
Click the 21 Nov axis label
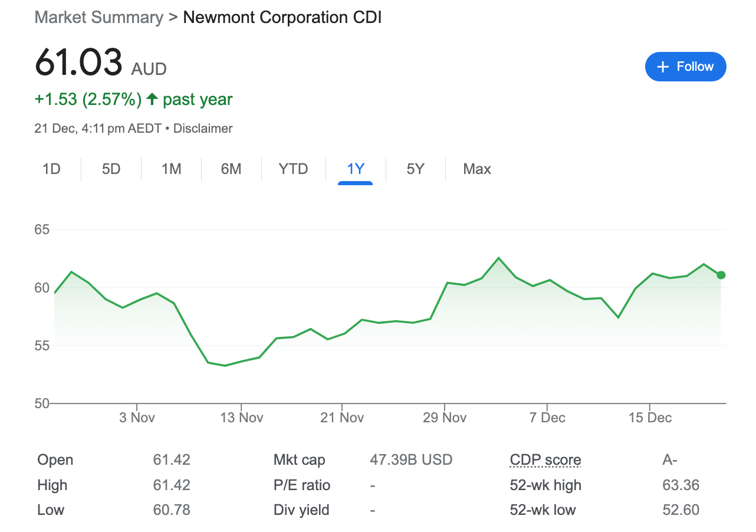click(x=343, y=418)
